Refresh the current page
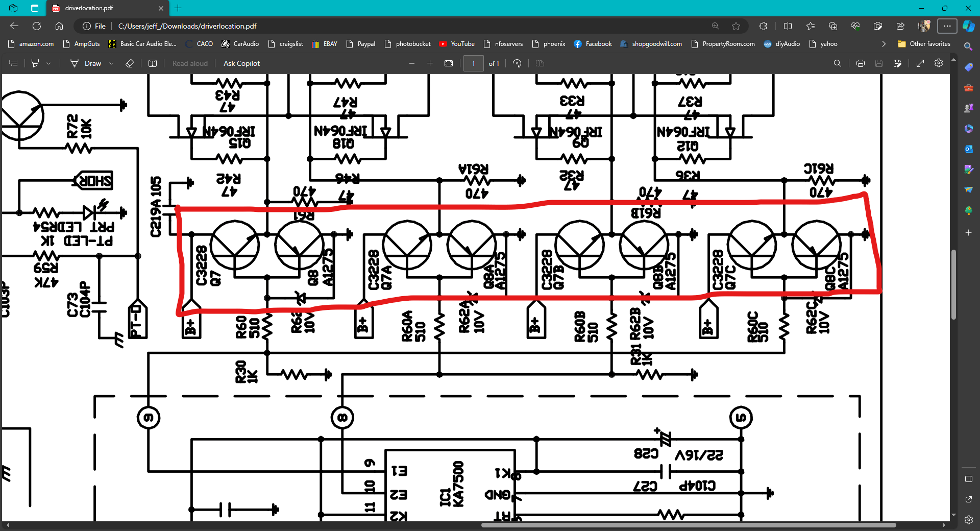The width and height of the screenshot is (980, 531). pos(37,26)
